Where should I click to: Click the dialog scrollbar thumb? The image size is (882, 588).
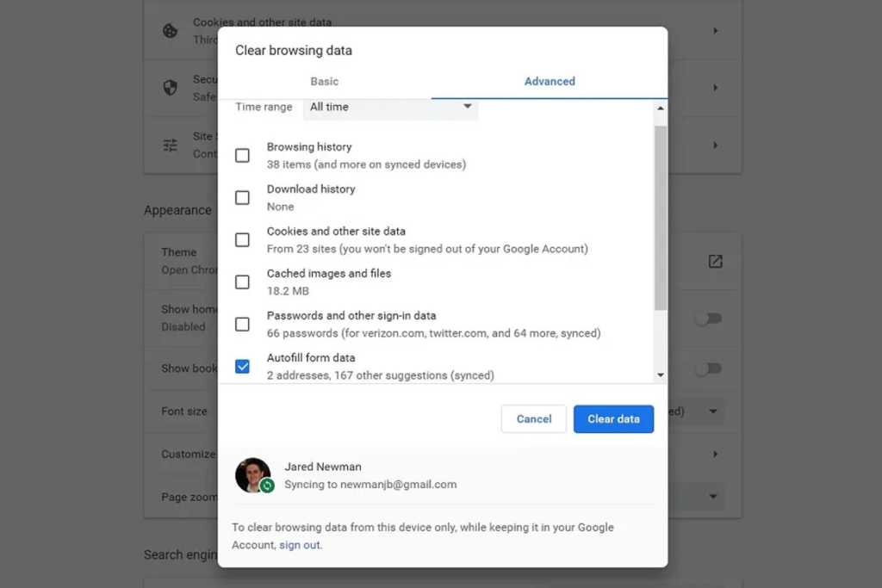point(661,218)
